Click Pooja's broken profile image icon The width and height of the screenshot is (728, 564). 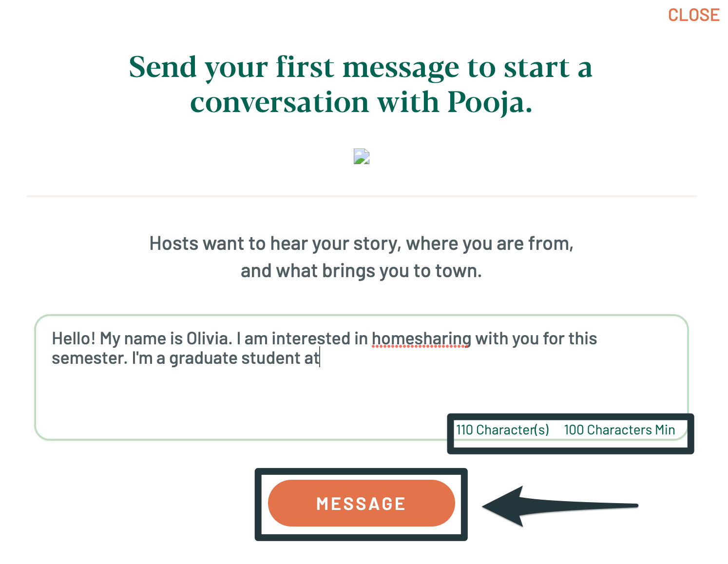click(361, 156)
